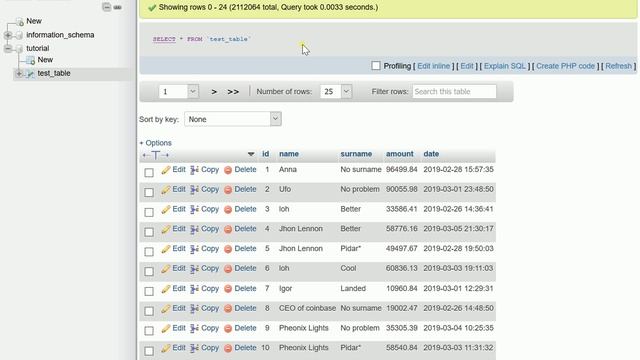The width and height of the screenshot is (640, 360).
Task: Click the Edit pencil icon for Igor row
Action: (165, 289)
